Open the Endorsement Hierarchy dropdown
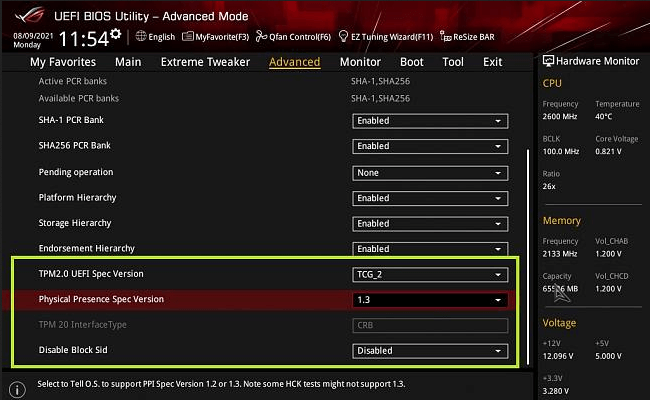The height and width of the screenshot is (400, 650). 430,249
